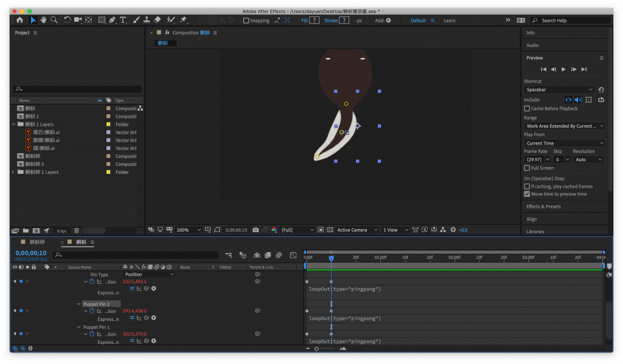Play the preview
623x364 pixels.
coord(563,69)
